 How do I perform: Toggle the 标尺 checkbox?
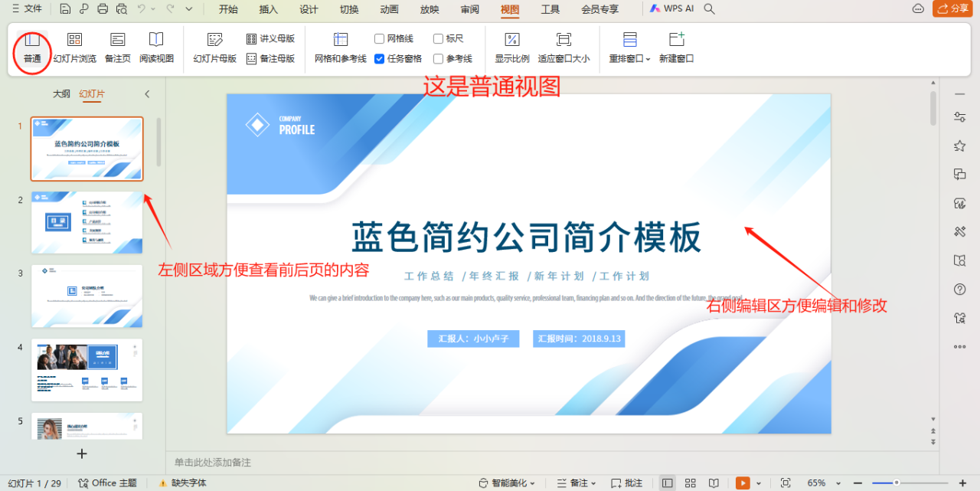(x=438, y=38)
